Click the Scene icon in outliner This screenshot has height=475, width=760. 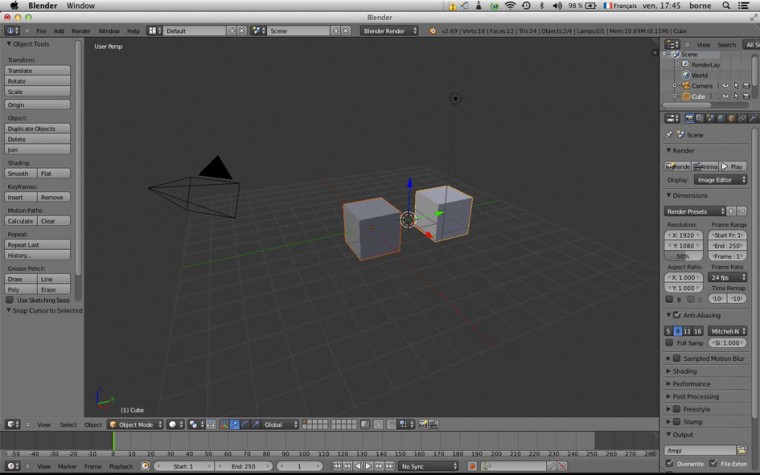(677, 55)
